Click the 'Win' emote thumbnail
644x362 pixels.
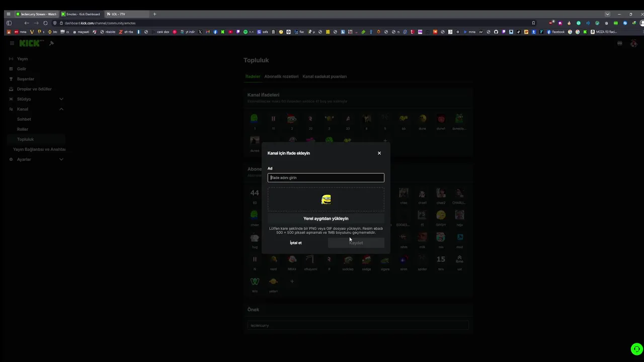point(255,282)
